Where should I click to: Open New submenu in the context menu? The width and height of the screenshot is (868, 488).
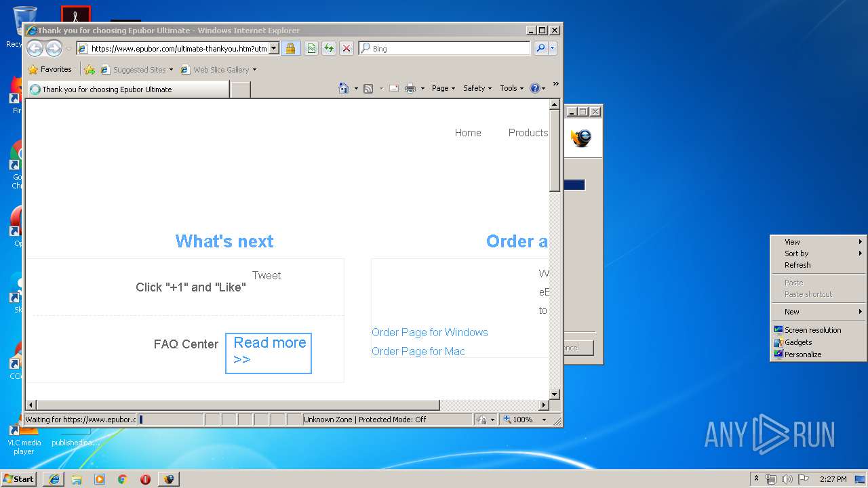pyautogui.click(x=818, y=312)
